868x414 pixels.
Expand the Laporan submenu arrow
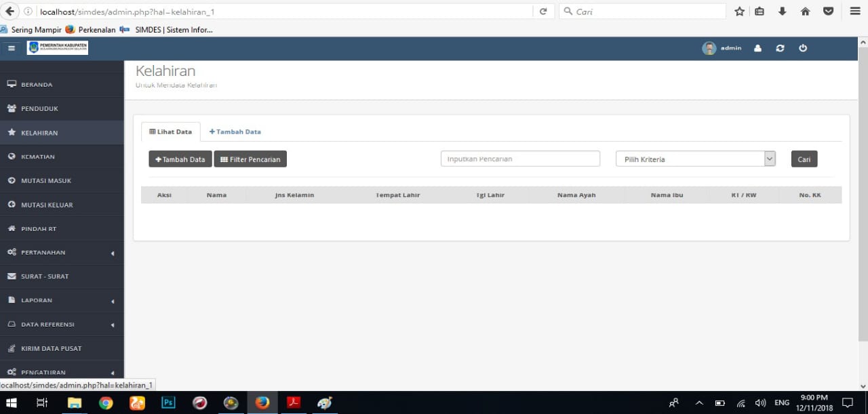(x=113, y=301)
